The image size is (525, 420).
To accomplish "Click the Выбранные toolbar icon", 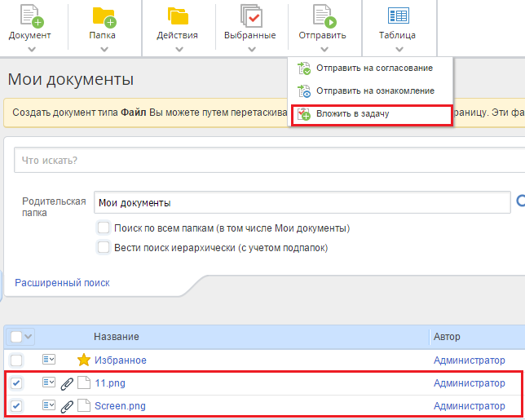I will (x=250, y=16).
